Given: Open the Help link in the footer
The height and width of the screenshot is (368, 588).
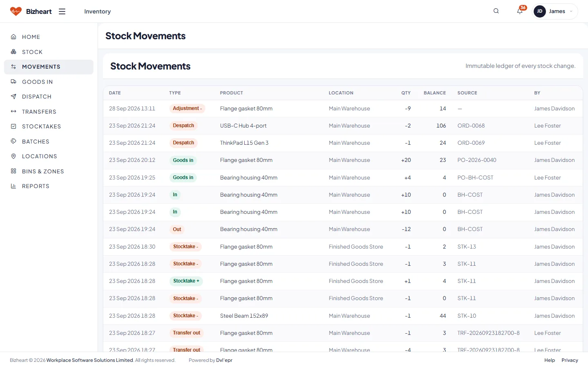Looking at the screenshot, I should point(550,360).
